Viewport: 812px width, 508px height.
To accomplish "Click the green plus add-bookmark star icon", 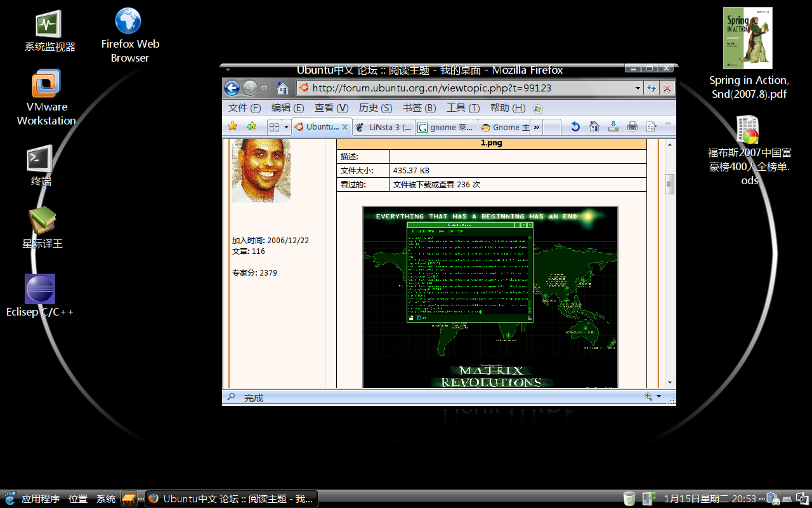I will (251, 126).
